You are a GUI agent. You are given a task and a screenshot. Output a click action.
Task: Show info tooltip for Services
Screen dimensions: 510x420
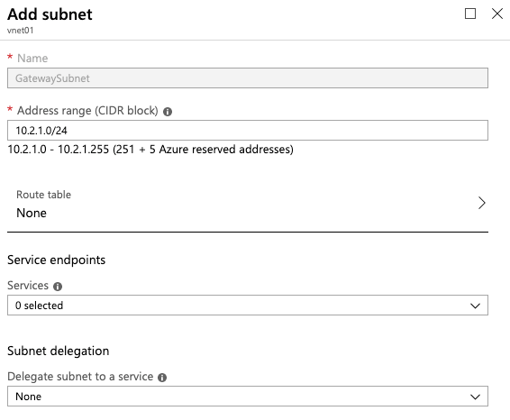click(58, 287)
